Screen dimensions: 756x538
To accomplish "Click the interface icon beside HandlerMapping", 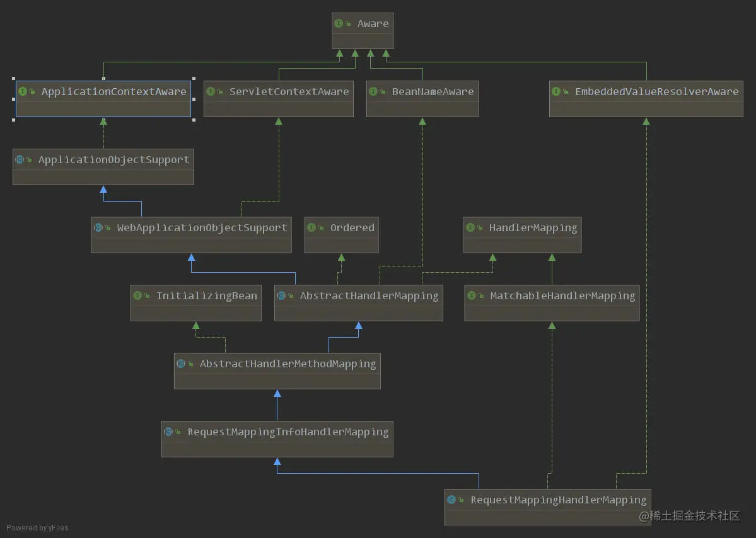I will pos(470,227).
